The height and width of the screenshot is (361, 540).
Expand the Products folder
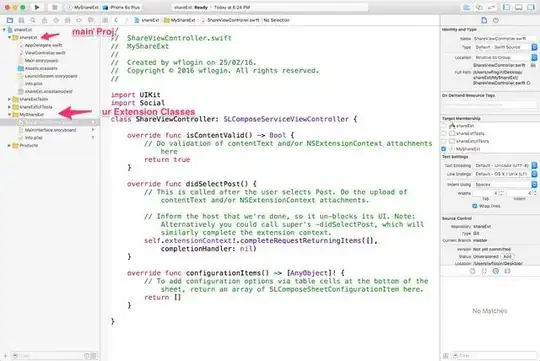[x=9, y=145]
